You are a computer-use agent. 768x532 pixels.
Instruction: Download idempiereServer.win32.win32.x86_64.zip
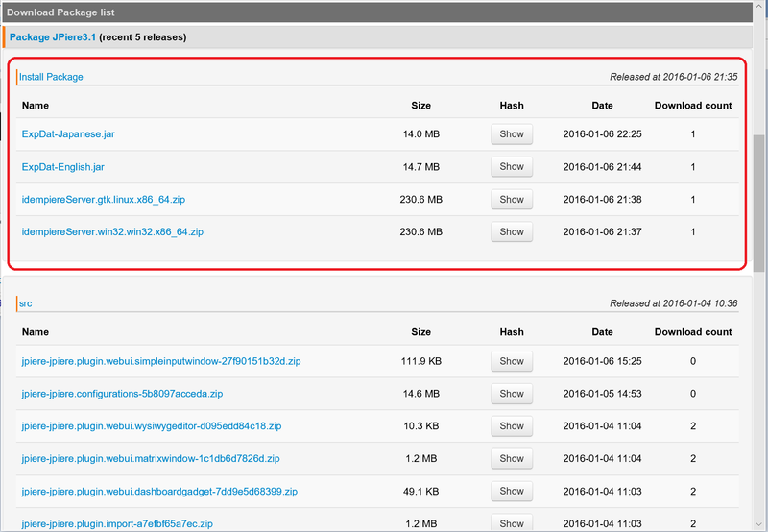click(112, 232)
